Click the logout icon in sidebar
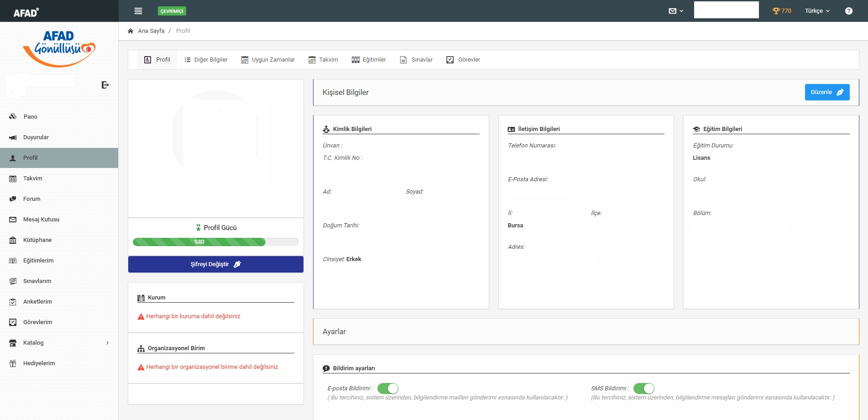868x420 pixels. [x=105, y=85]
